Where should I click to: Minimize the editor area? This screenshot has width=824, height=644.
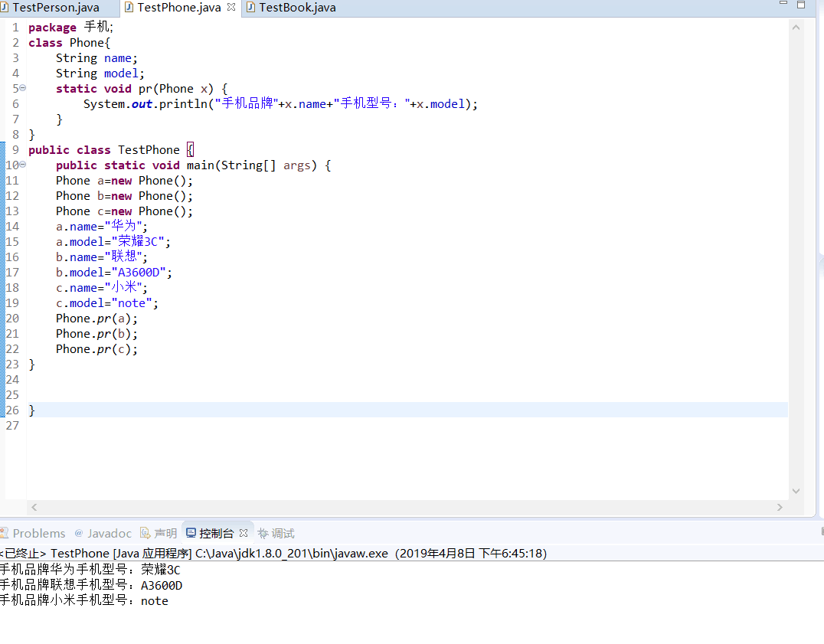point(783,4)
